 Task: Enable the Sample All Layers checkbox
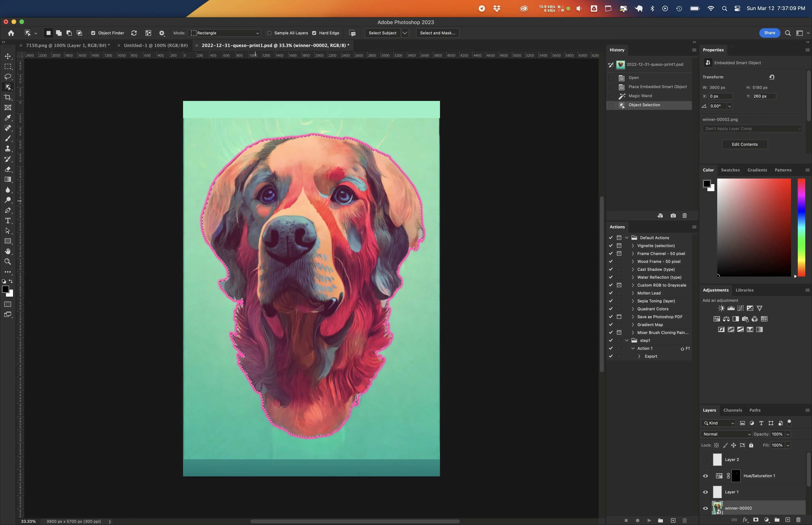269,33
